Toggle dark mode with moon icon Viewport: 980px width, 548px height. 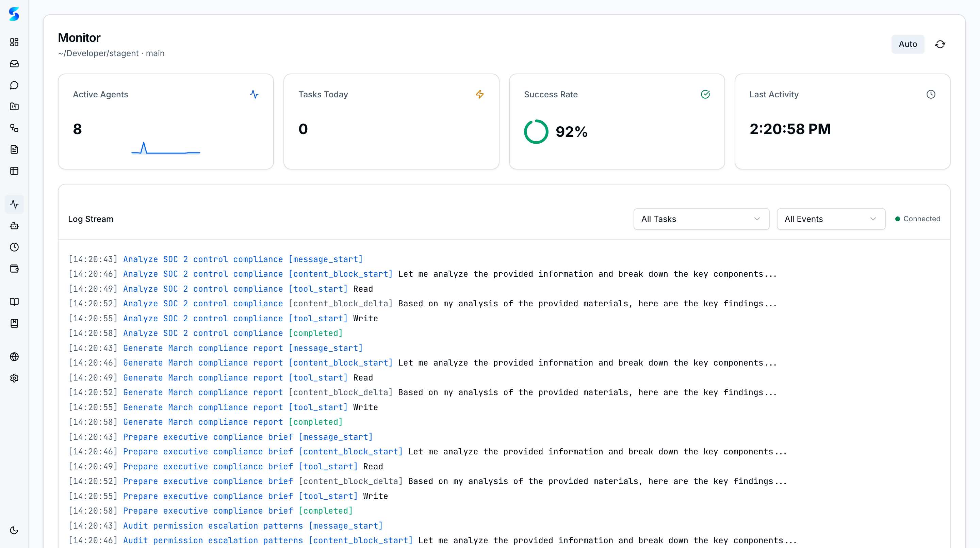coord(14,530)
